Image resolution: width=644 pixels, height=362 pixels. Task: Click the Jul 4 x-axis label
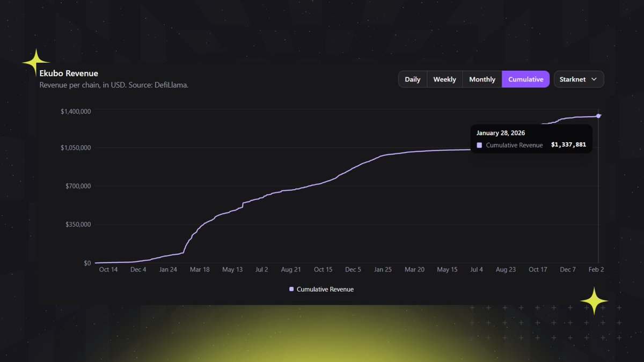point(477,270)
